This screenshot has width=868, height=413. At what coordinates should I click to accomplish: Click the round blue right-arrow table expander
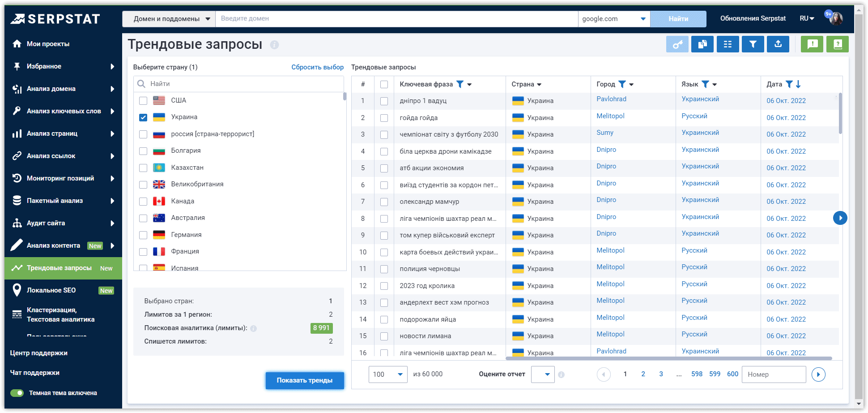point(840,218)
